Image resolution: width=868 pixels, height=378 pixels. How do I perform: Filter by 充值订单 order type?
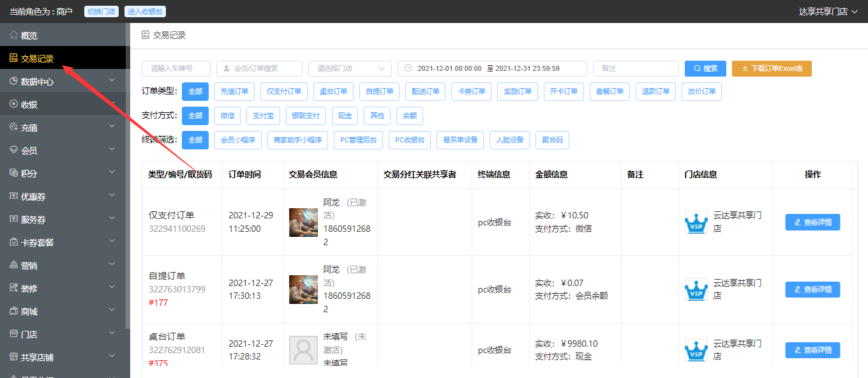pyautogui.click(x=235, y=91)
